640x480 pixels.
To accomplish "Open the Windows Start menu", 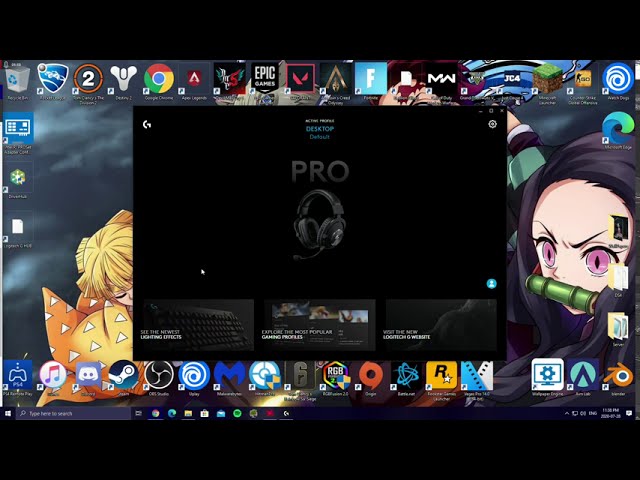I will pos(8,413).
